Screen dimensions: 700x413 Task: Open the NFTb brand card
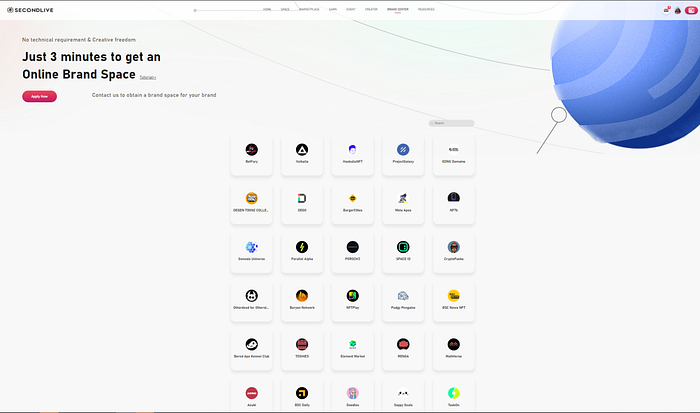[x=454, y=204]
